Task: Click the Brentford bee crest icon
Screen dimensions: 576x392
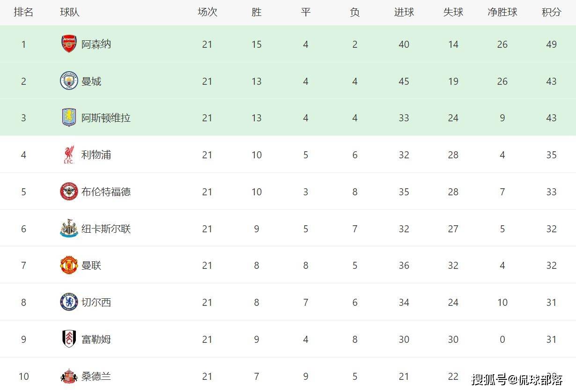Action: point(69,192)
